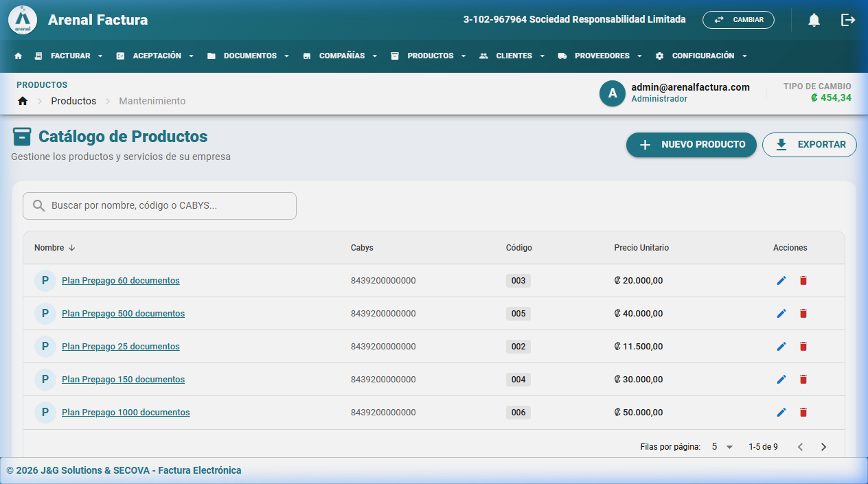Click P avatar of Plan Prepago 25 row
The height and width of the screenshot is (484, 868).
pyautogui.click(x=45, y=347)
